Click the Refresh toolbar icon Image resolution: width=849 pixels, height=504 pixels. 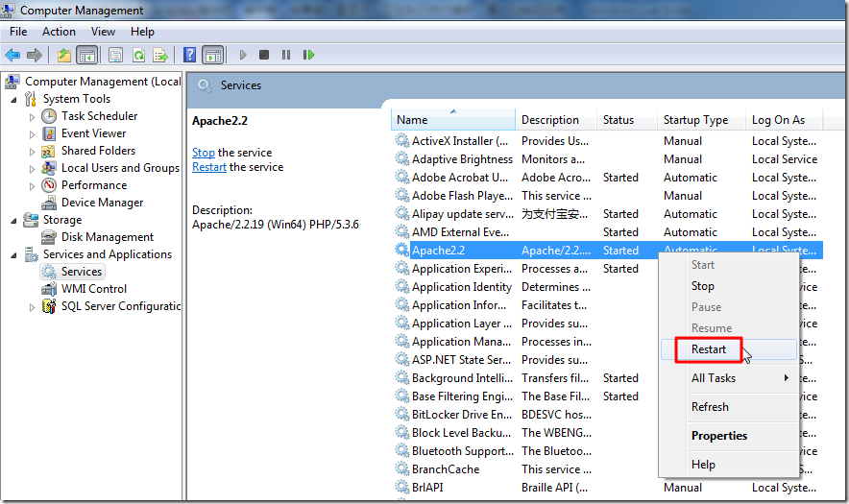(138, 55)
